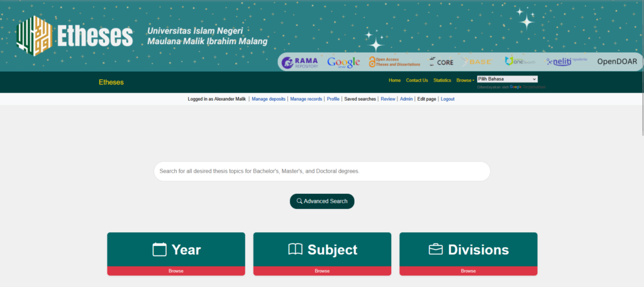The image size is (644, 287).
Task: Open the Contact Us page
Action: [416, 81]
